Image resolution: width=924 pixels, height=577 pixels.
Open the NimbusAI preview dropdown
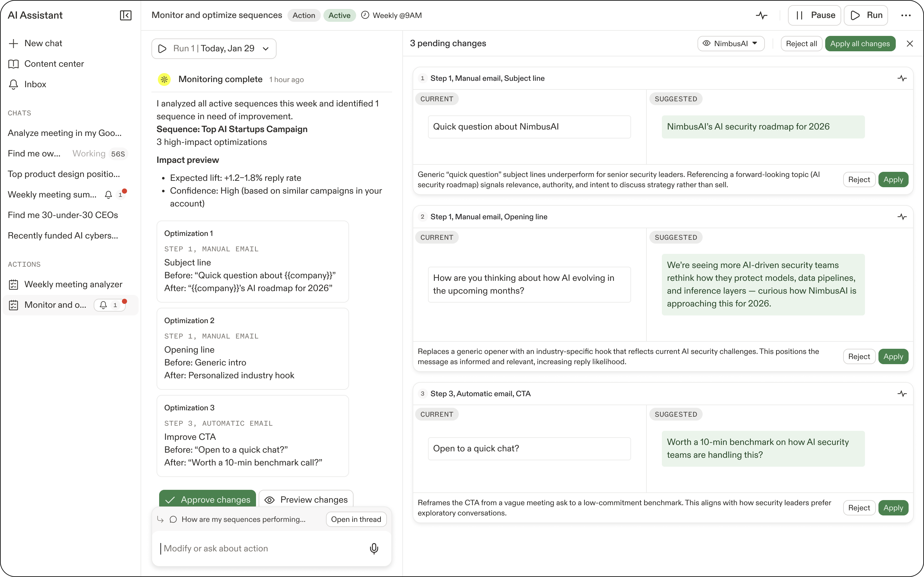731,44
